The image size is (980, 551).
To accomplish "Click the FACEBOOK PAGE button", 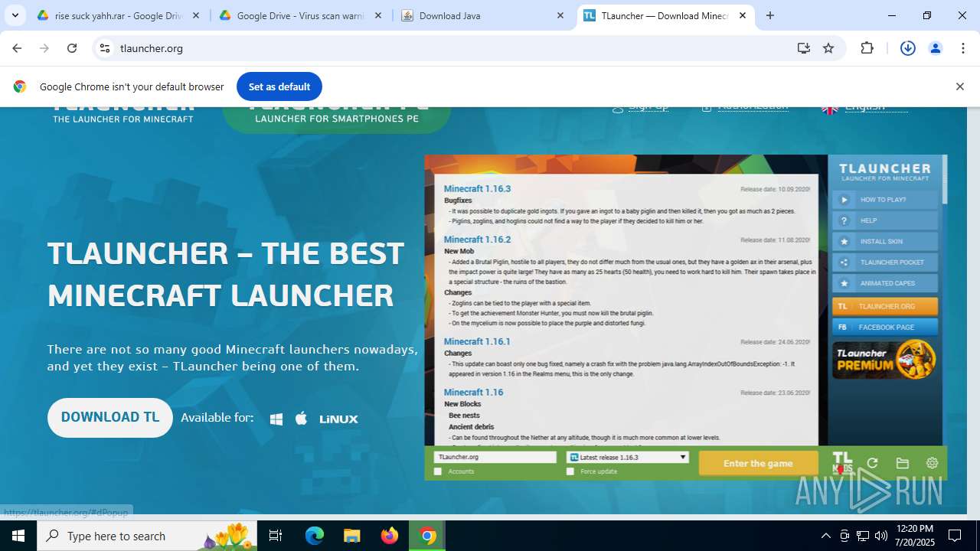I will [885, 327].
